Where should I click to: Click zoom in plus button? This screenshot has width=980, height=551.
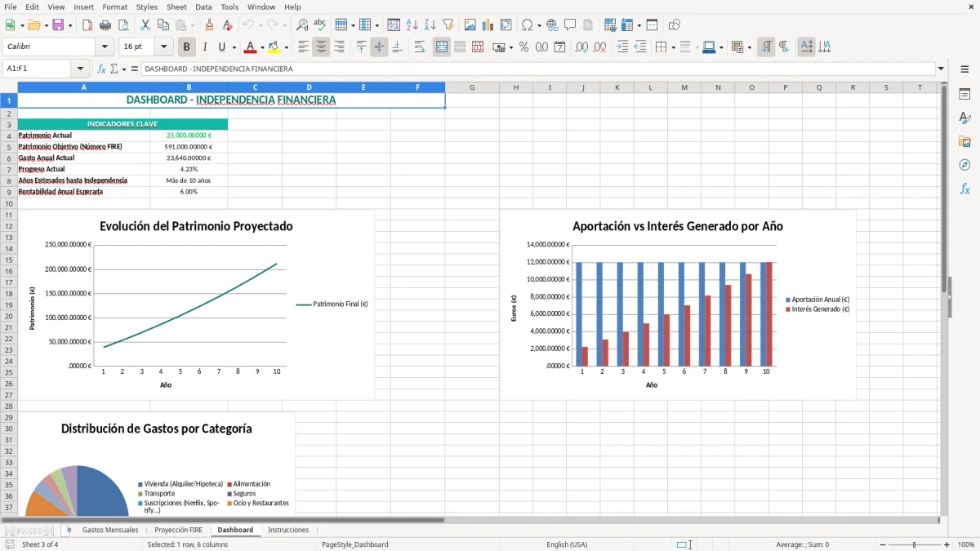coord(947,544)
